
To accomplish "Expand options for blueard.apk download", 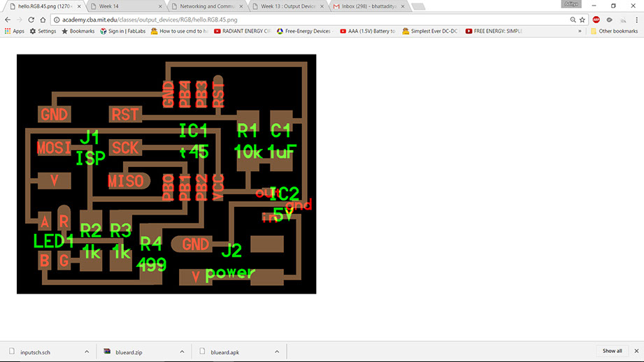I will 277,352.
